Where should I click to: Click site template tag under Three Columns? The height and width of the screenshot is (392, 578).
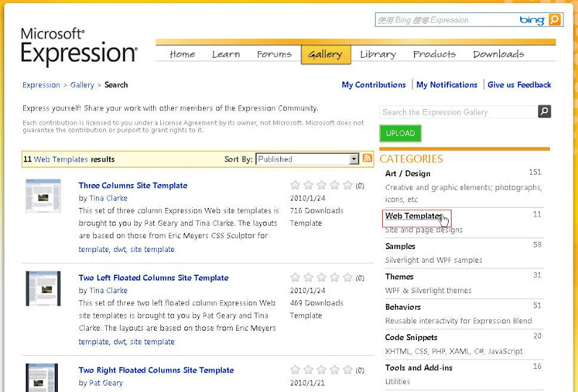(152, 249)
